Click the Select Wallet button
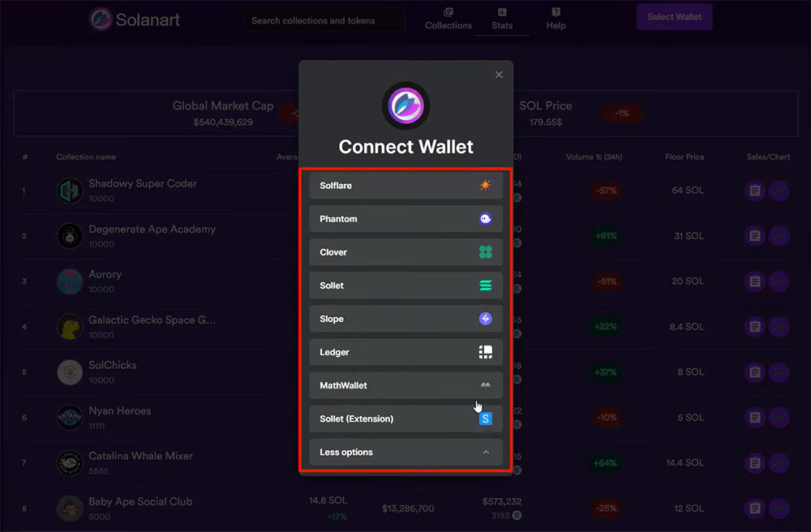811x532 pixels. (x=674, y=16)
